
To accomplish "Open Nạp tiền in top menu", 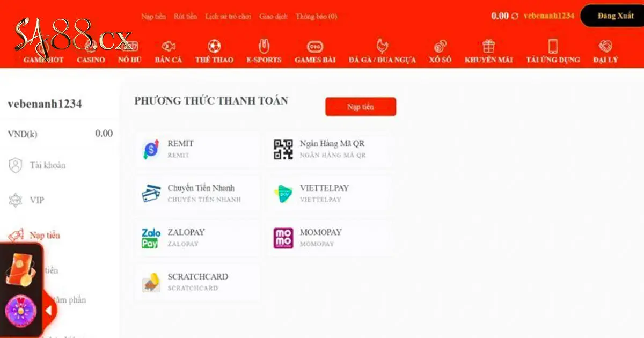I will tap(153, 17).
